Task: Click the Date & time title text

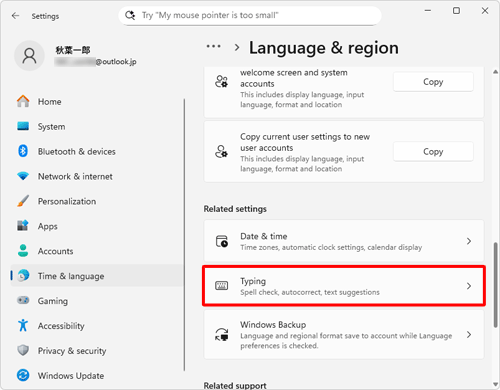Action: point(264,236)
